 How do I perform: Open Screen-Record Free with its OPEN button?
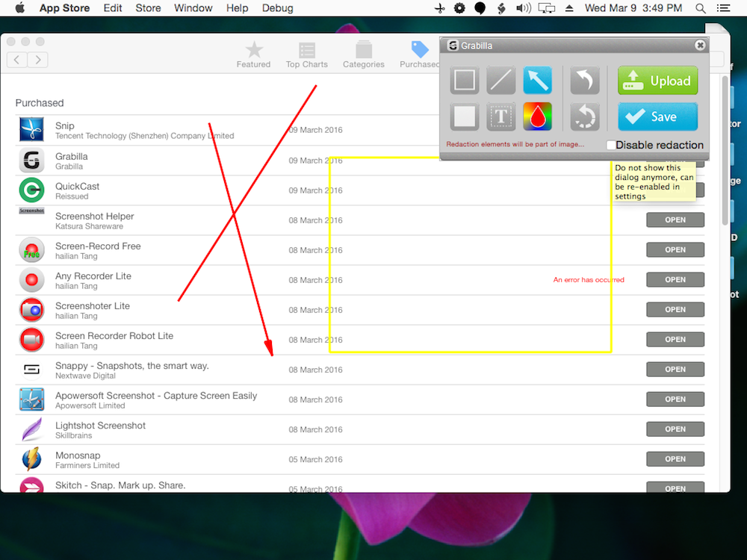click(x=675, y=249)
